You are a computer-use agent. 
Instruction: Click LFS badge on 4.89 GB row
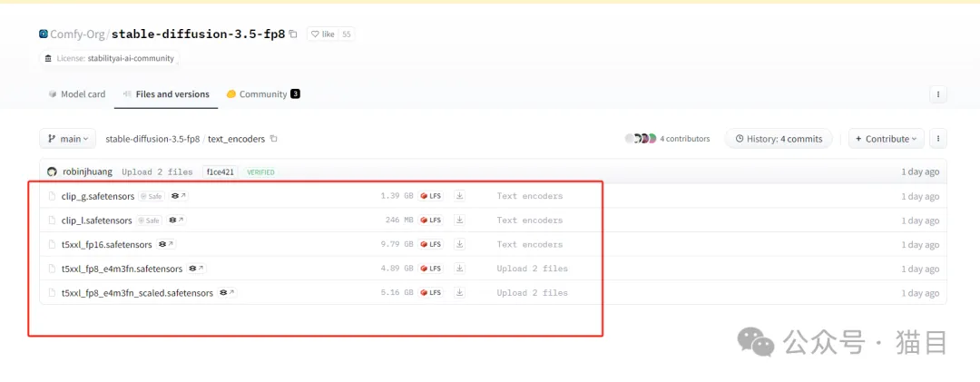coord(431,269)
